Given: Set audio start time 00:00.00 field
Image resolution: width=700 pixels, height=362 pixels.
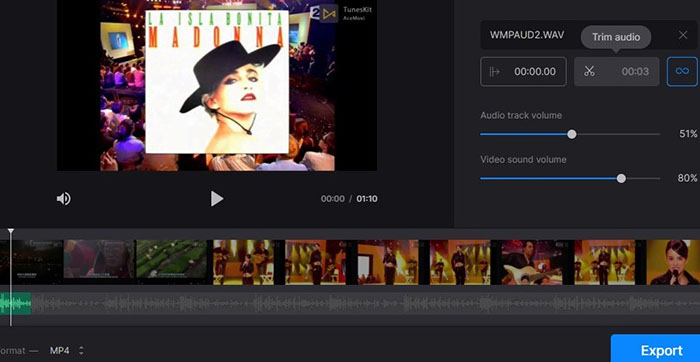Looking at the screenshot, I should 523,71.
